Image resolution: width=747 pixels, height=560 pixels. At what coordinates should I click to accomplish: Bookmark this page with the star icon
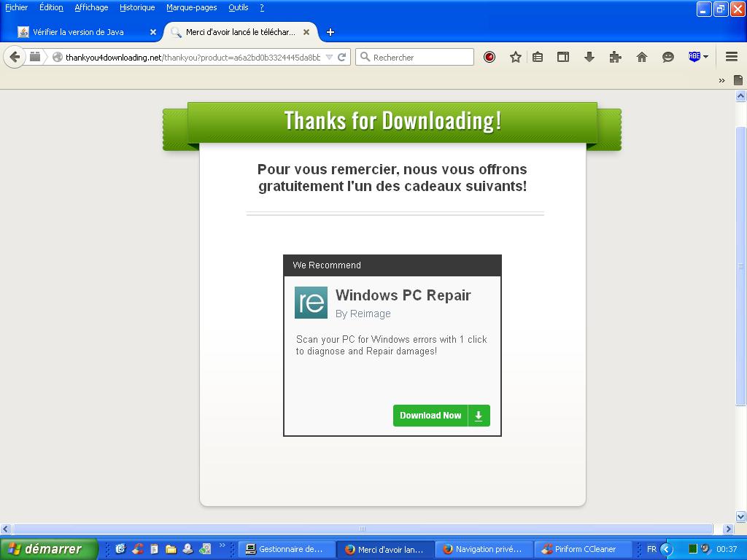(x=516, y=57)
